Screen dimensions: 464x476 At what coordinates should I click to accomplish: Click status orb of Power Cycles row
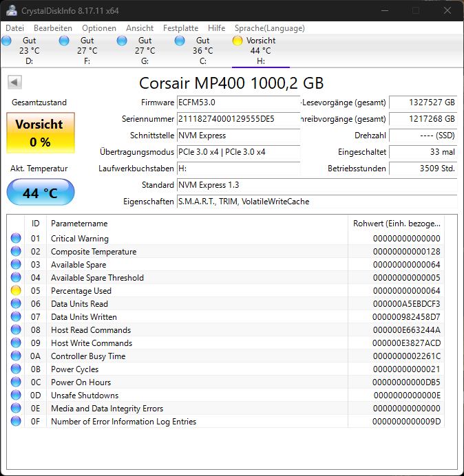click(x=16, y=369)
